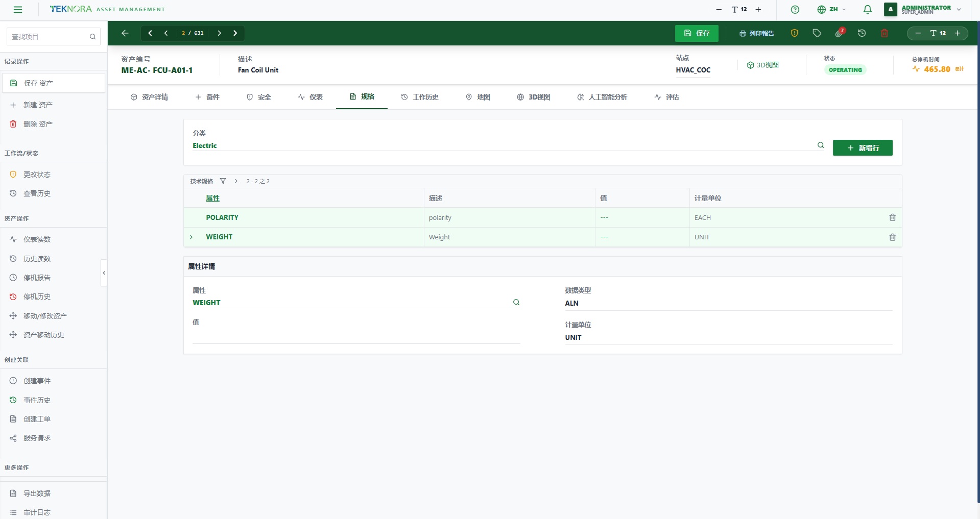Click the green 保存 button
This screenshot has height=519, width=980.
tap(697, 33)
